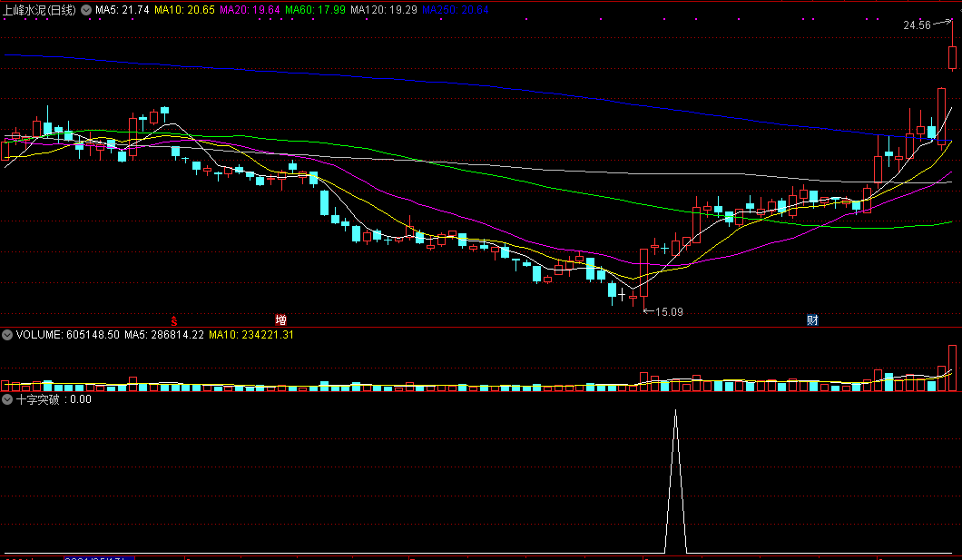The image size is (962, 560).
Task: Click the 上峰水泥(日线) chart title
Action: tap(39, 10)
